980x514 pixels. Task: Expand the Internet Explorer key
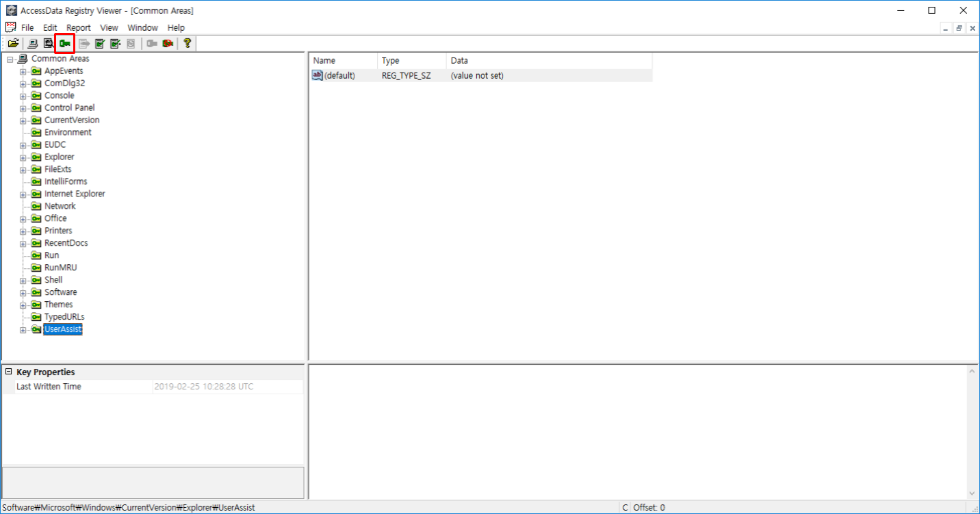pos(23,195)
